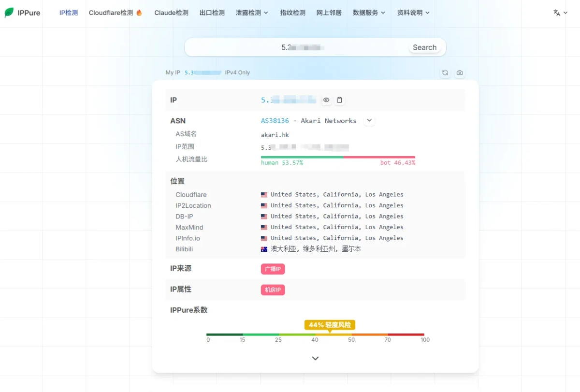Viewport: 580px width, 392px height.
Task: Open the 泄露检测 dropdown menu
Action: point(252,13)
